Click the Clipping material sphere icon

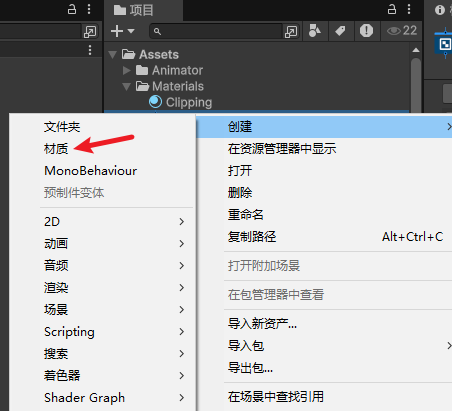155,102
